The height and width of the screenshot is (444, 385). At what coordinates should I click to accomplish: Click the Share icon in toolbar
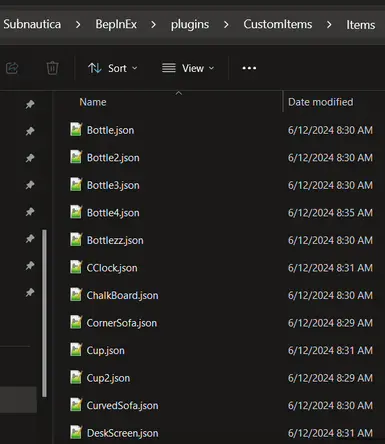tap(12, 68)
